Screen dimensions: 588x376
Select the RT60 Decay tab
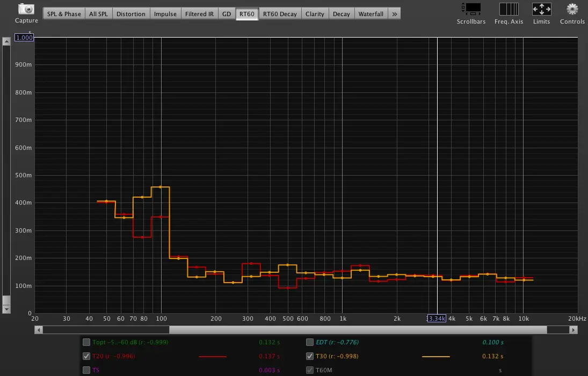click(279, 14)
